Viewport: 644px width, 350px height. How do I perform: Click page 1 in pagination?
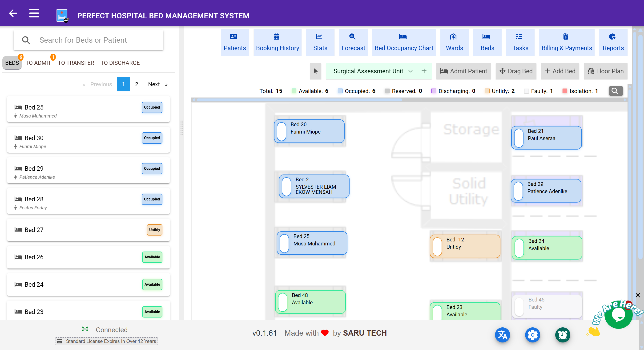[124, 84]
